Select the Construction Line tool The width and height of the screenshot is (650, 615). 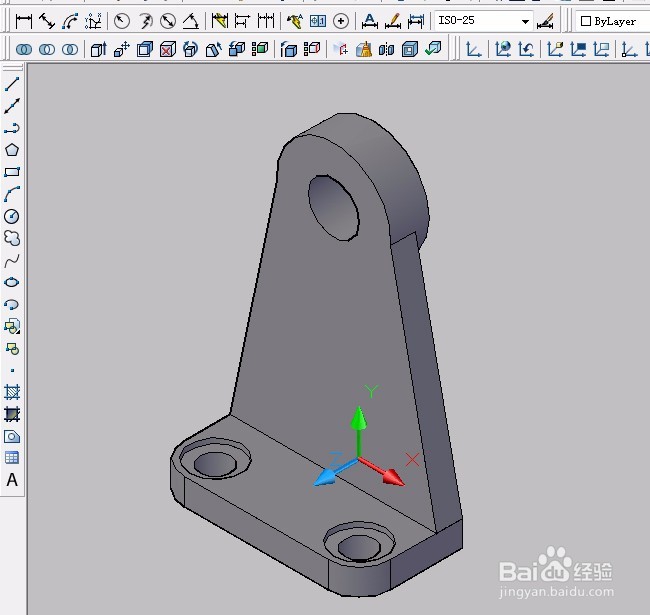12,106
